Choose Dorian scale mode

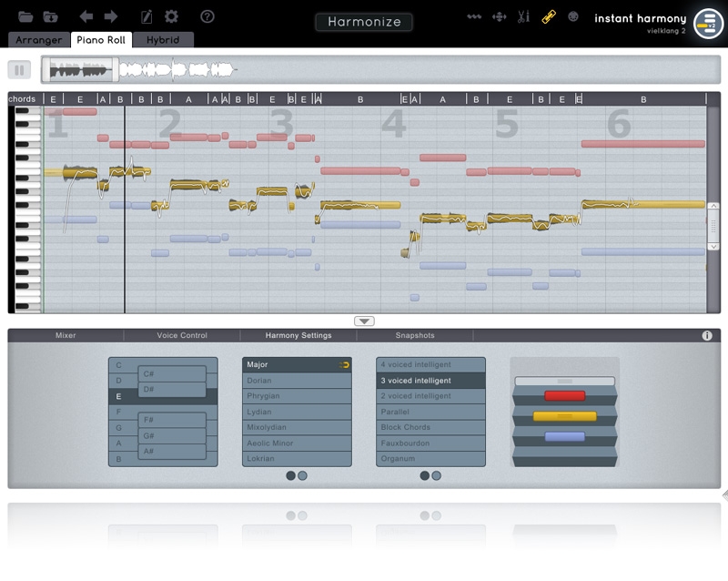pyautogui.click(x=297, y=381)
